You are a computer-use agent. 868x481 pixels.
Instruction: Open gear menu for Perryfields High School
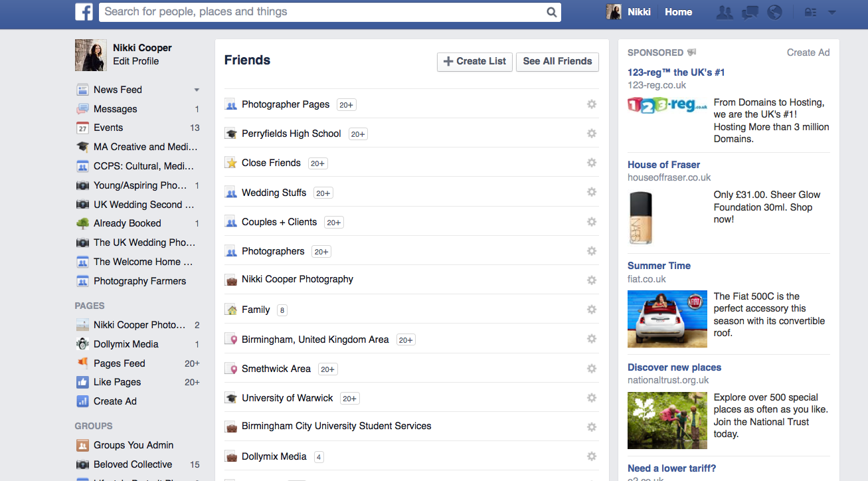tap(592, 134)
